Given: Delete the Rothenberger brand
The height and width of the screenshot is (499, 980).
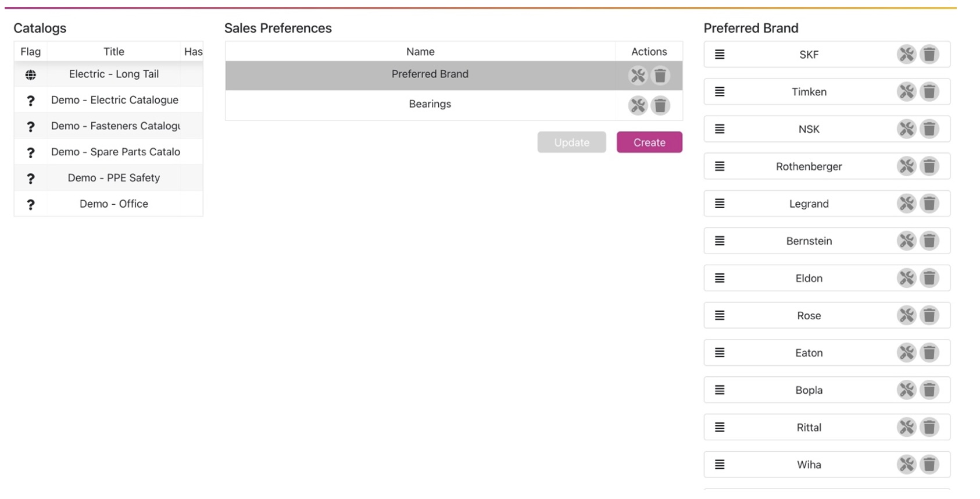Looking at the screenshot, I should click(x=929, y=166).
